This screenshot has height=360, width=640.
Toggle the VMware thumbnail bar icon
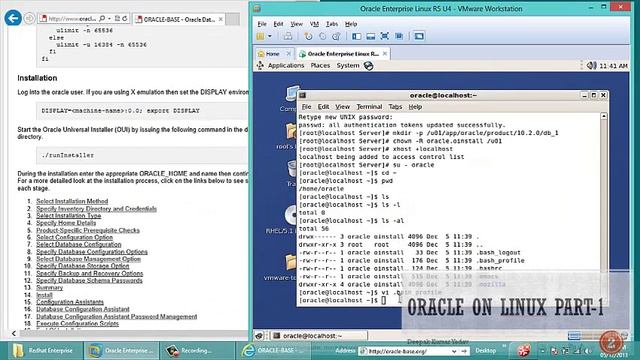point(371,36)
